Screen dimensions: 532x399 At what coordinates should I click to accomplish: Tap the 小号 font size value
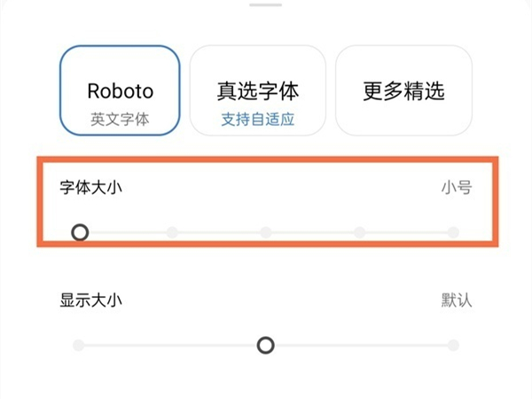(x=457, y=187)
